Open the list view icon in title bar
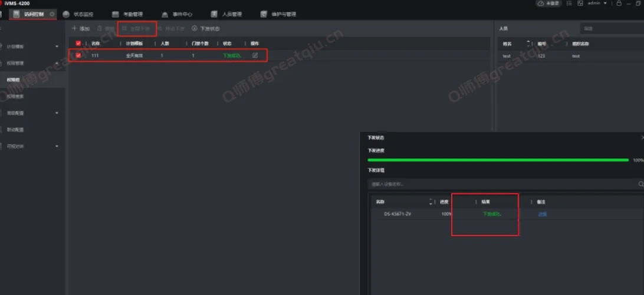Viewport: 644px width, 295px height. [x=569, y=4]
